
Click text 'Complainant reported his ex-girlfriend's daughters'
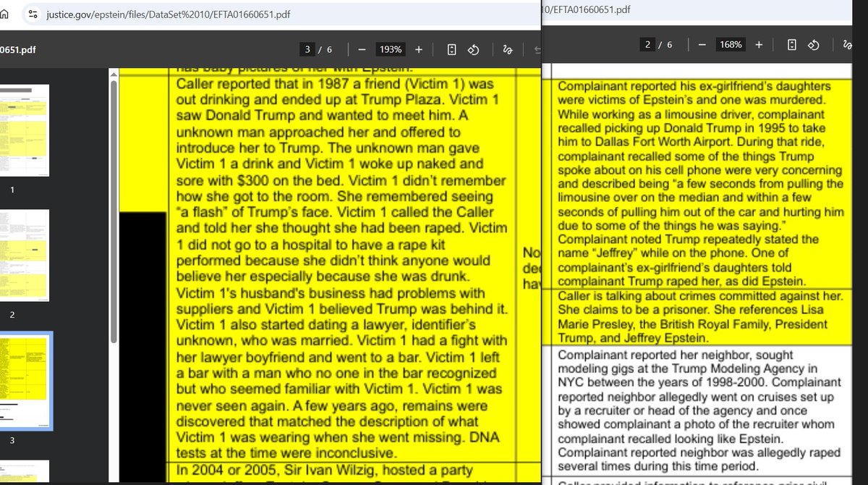(694, 86)
